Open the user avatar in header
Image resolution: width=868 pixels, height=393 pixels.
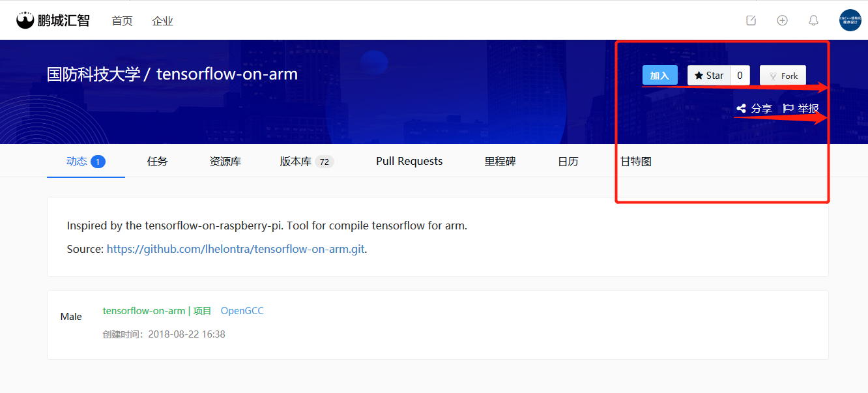coord(850,20)
